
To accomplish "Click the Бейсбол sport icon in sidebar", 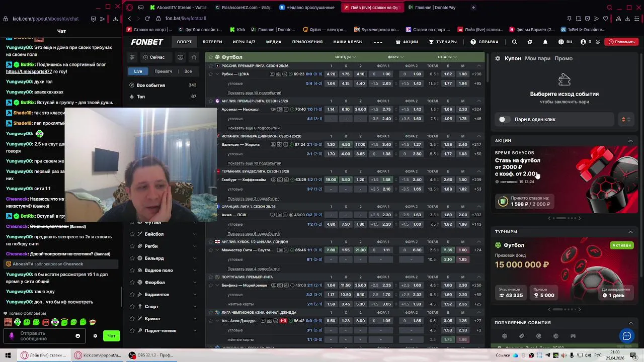I will click(140, 234).
